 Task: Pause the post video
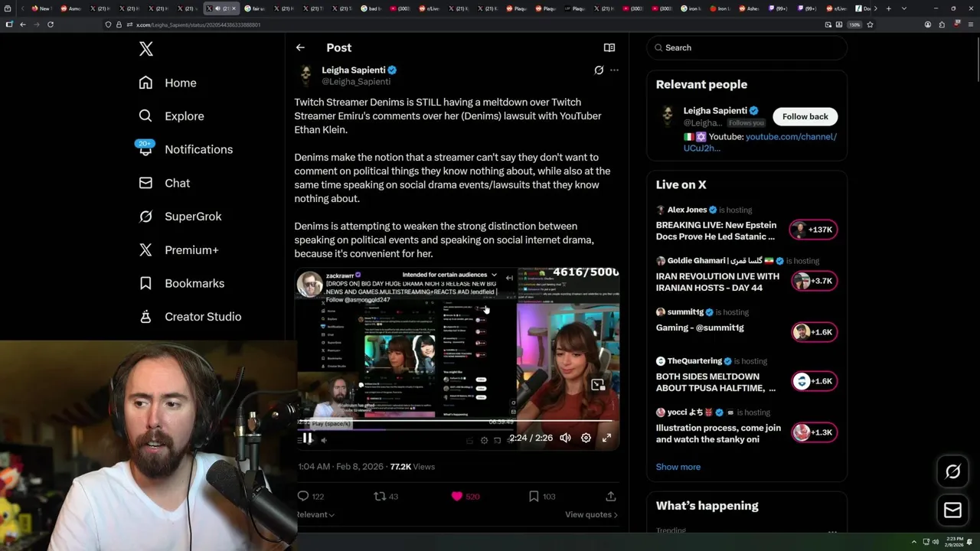(x=307, y=439)
